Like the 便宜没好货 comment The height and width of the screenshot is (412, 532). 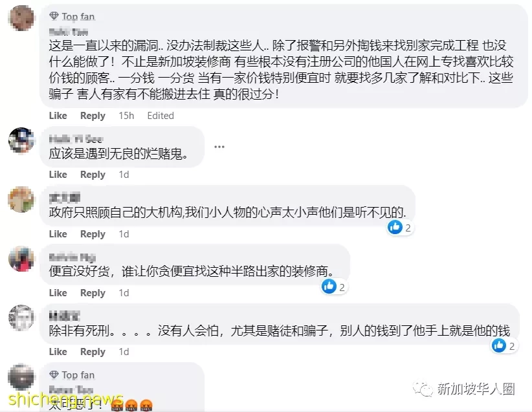click(x=58, y=292)
